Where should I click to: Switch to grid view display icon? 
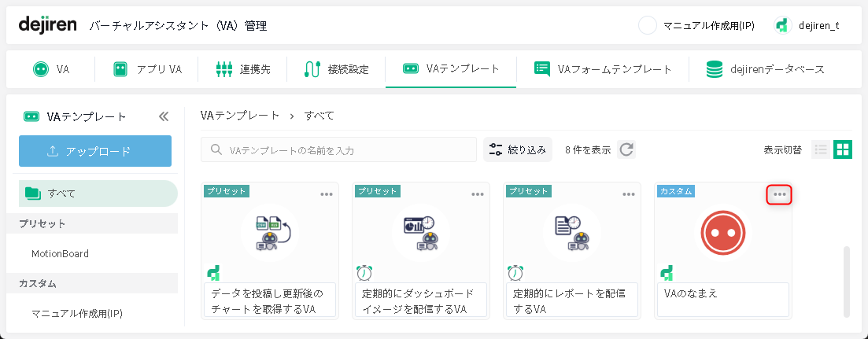pos(843,149)
